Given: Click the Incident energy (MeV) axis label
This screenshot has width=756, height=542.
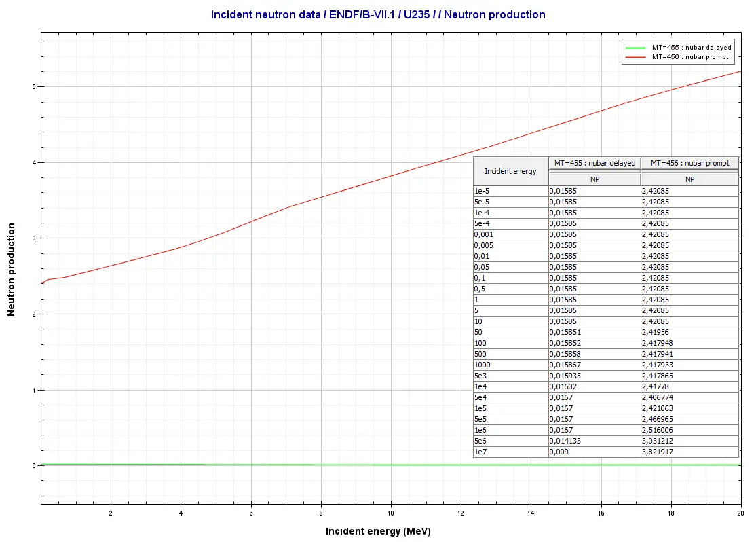Looking at the screenshot, I should pos(377,531).
